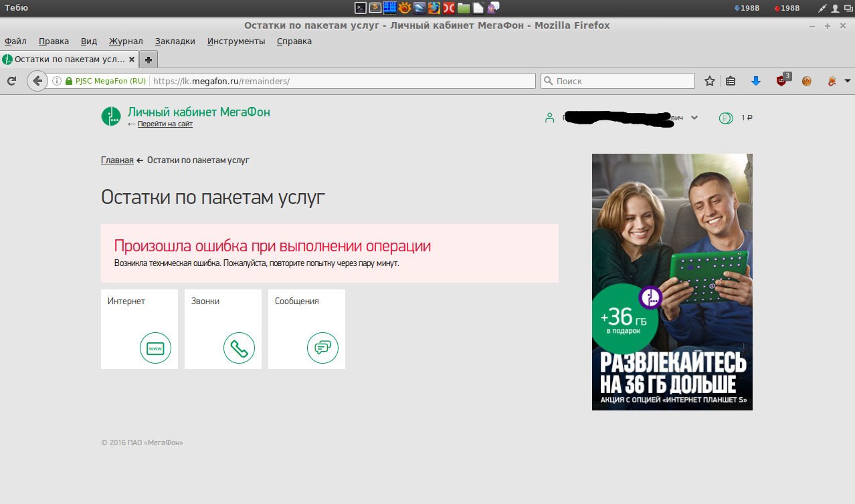
Task: Go back with the back arrow
Action: click(37, 81)
